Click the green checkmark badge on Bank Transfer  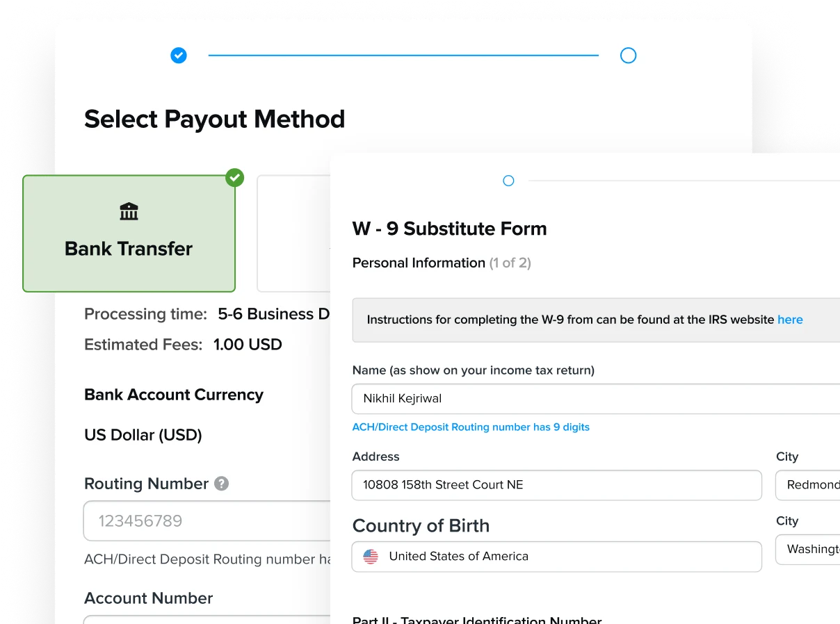tap(235, 178)
